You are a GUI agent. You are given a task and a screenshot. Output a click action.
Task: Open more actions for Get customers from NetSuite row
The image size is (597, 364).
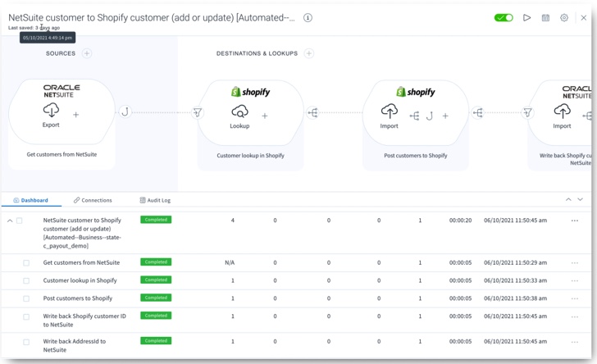(575, 262)
